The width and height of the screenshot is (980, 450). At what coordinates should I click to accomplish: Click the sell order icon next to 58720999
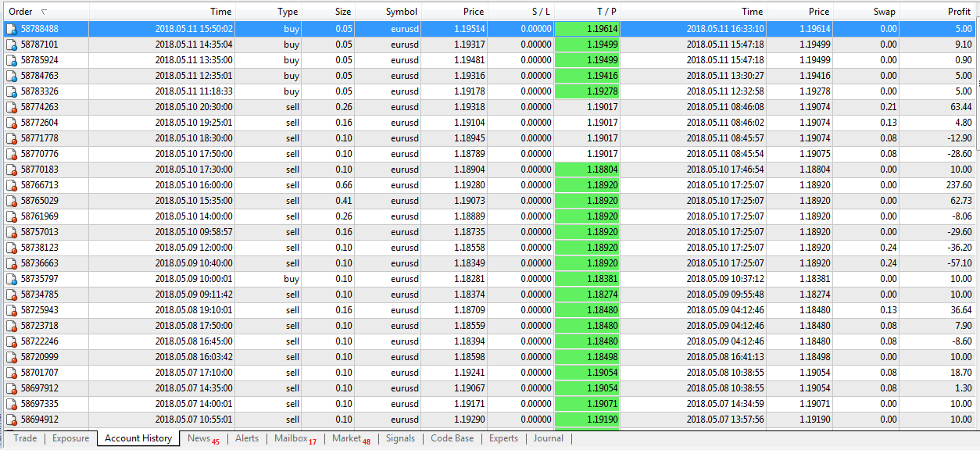pyautogui.click(x=12, y=357)
